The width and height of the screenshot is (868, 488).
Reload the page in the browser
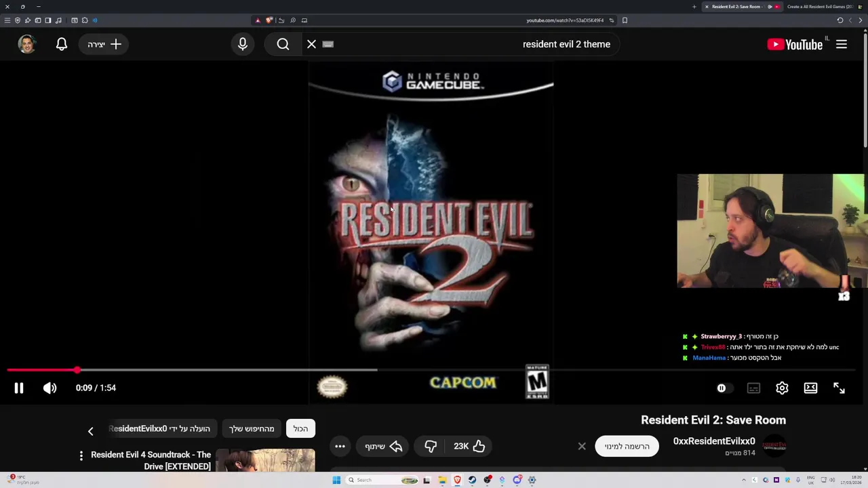[840, 20]
